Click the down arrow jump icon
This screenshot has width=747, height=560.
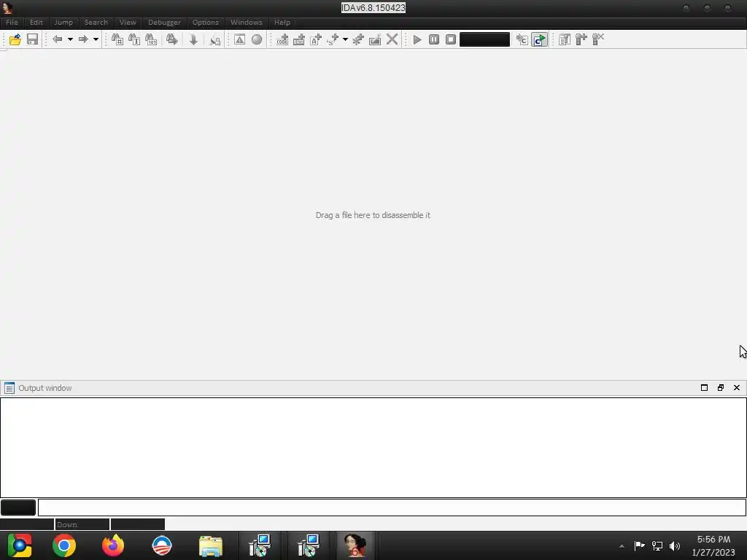[x=193, y=39]
